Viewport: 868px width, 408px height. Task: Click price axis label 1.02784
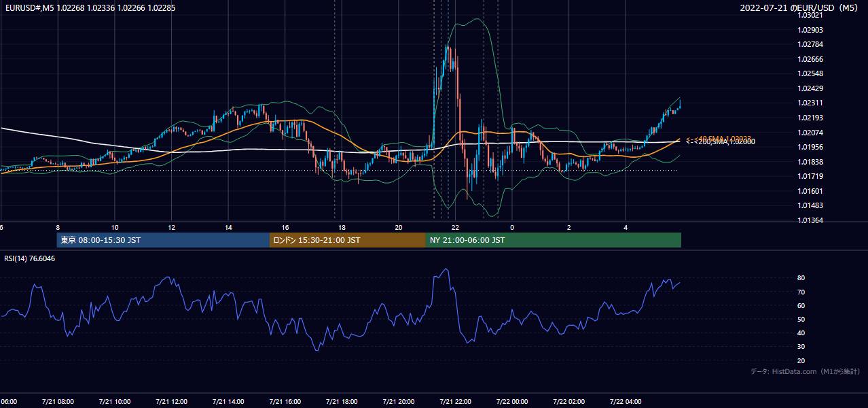(810, 45)
